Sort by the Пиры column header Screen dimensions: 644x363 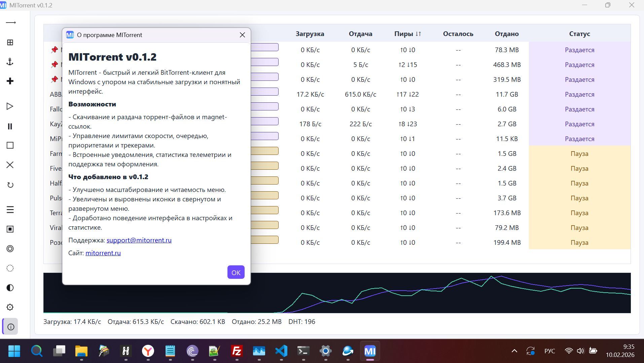pyautogui.click(x=407, y=34)
